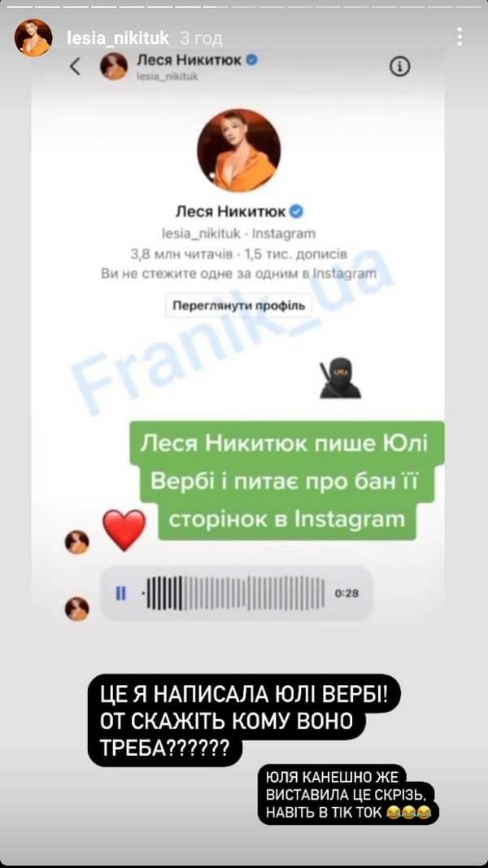Tap small chat header profile picture
Image resolution: width=488 pixels, height=868 pixels.
pos(113,67)
